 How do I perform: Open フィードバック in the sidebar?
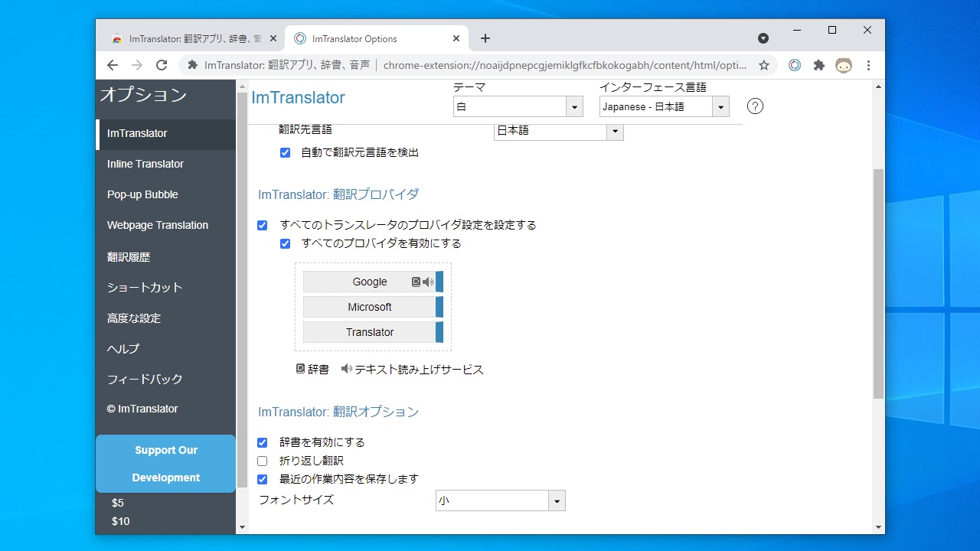tap(166, 380)
